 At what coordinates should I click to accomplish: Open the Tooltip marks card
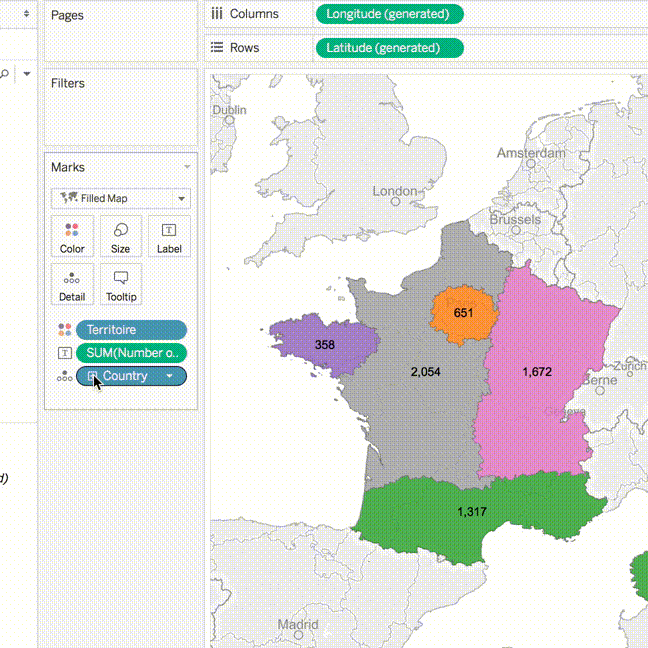tap(120, 284)
